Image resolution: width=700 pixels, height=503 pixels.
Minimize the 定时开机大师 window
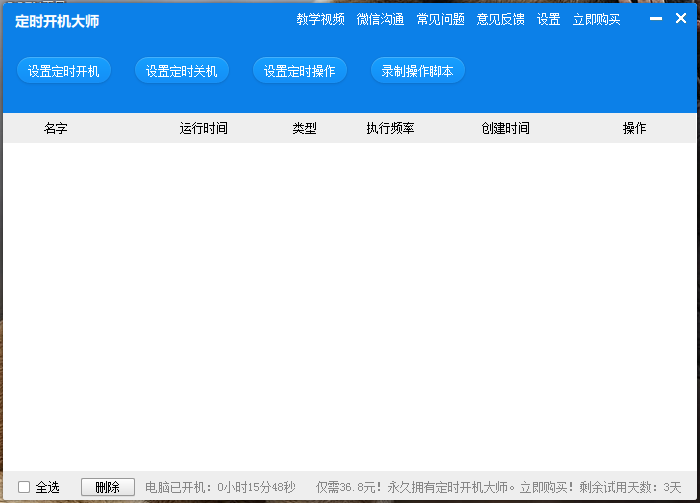tap(655, 18)
